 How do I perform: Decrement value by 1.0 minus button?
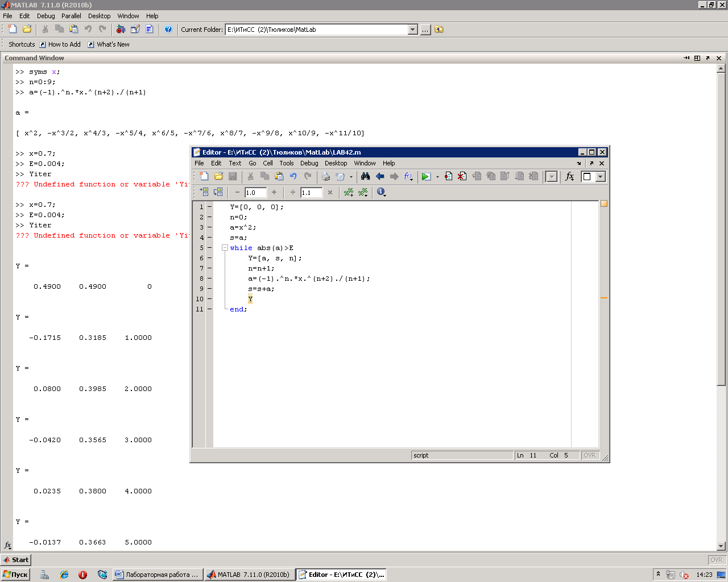pos(237,192)
